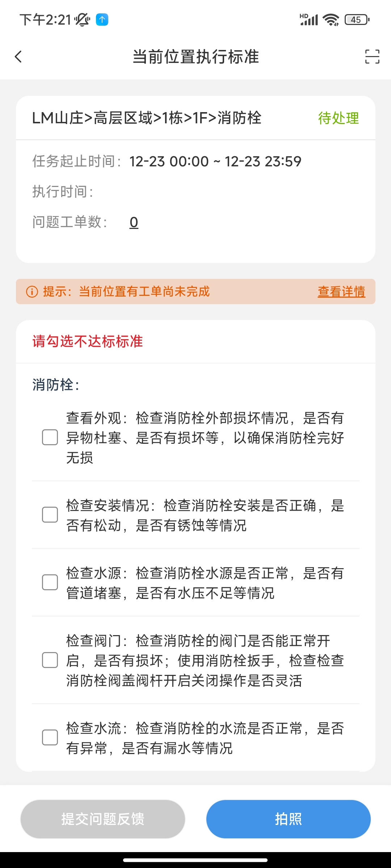Tap the Wi-Fi icon in the status bar
The width and height of the screenshot is (391, 868).
(331, 20)
